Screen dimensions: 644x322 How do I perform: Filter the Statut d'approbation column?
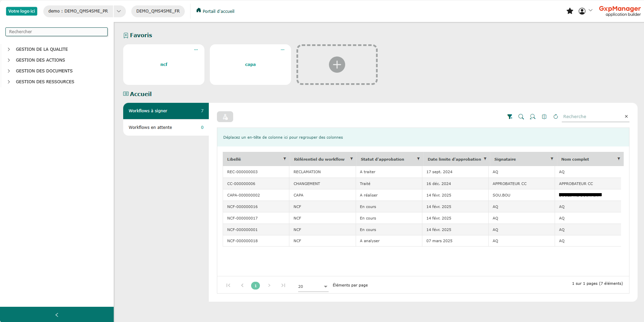pos(418,159)
